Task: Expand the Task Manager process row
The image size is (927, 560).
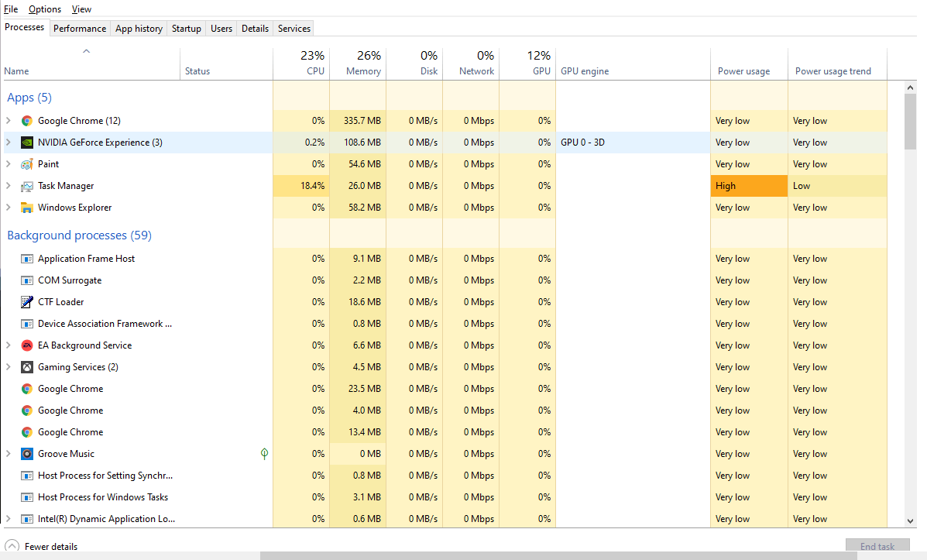Action: coord(9,186)
